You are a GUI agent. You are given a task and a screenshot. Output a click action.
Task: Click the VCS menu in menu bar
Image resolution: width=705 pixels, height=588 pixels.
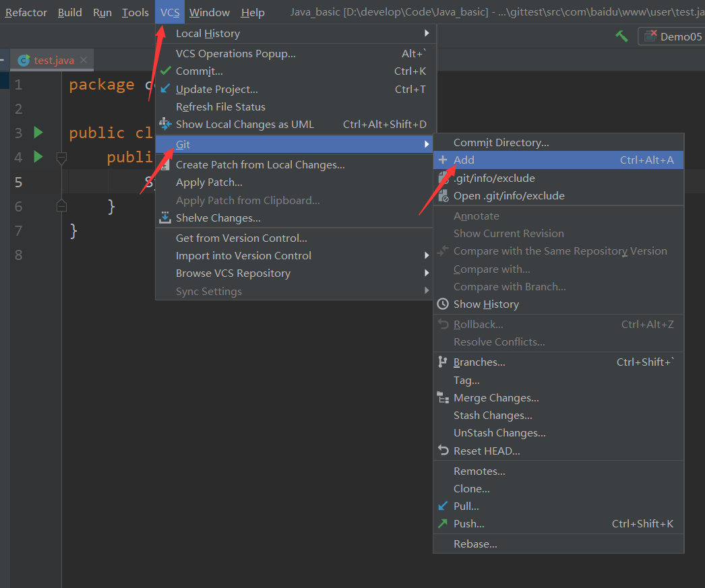(x=169, y=12)
